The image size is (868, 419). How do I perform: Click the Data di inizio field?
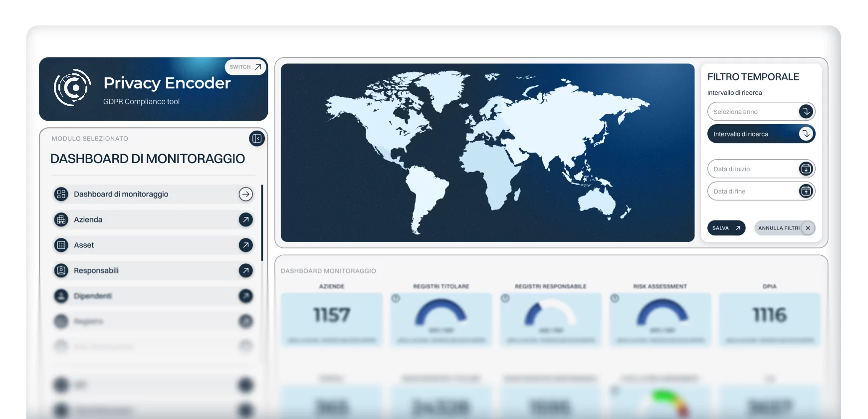761,169
